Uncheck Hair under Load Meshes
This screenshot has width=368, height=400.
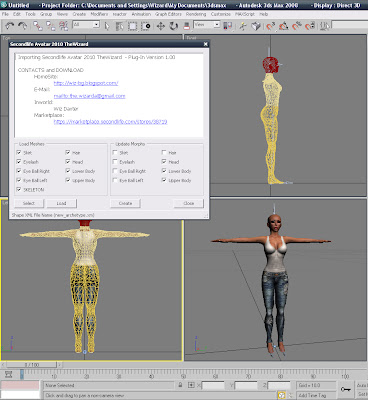point(68,152)
